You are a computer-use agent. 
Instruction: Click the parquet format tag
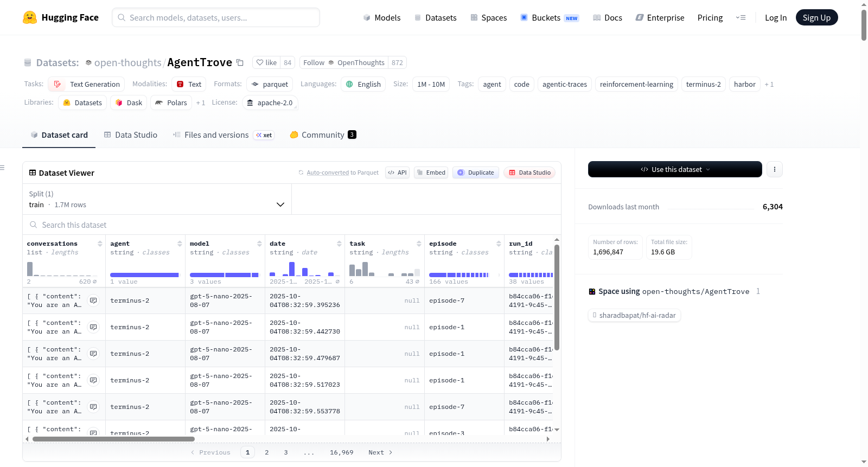pyautogui.click(x=270, y=84)
